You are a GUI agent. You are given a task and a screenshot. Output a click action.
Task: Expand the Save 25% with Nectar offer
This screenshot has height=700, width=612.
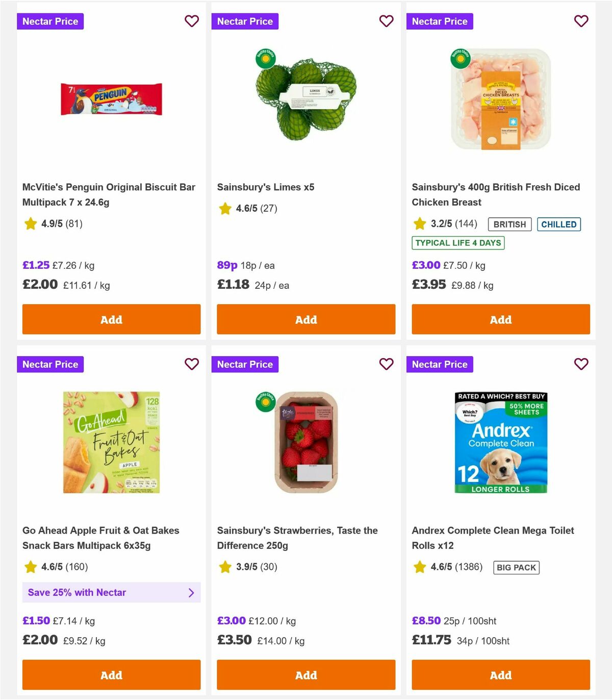point(111,592)
